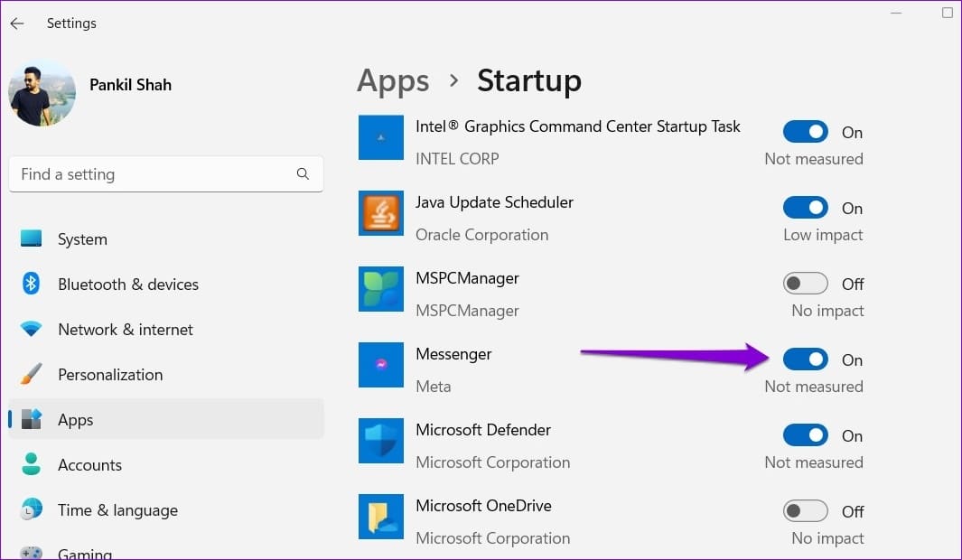The image size is (962, 560).
Task: Open Accounts settings
Action: pyautogui.click(x=89, y=465)
